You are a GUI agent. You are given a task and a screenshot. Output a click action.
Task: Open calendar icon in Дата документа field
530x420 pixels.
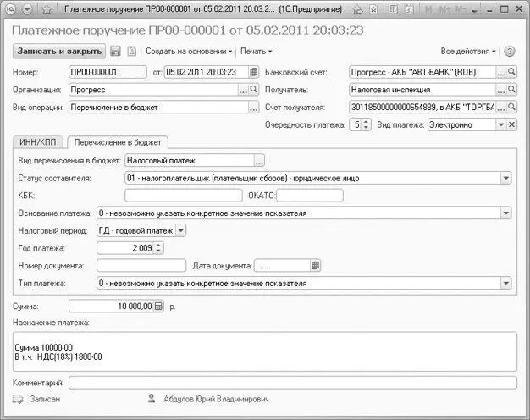click(315, 265)
